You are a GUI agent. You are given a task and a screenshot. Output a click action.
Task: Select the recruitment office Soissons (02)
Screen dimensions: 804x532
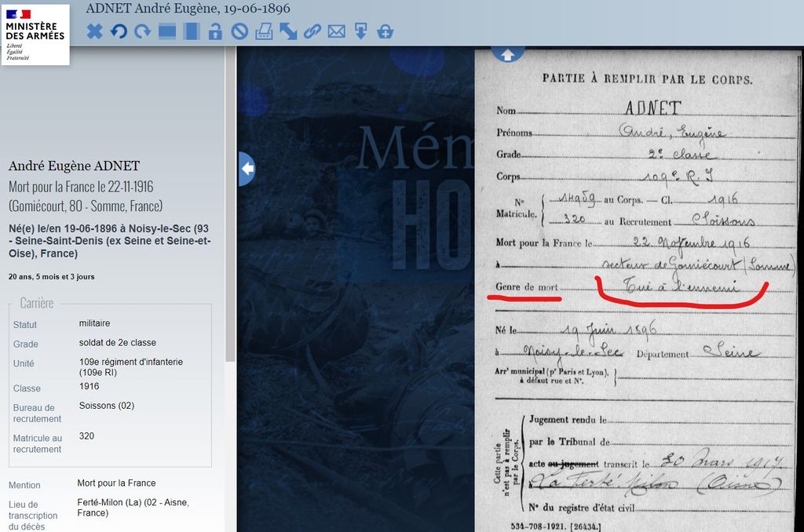107,406
